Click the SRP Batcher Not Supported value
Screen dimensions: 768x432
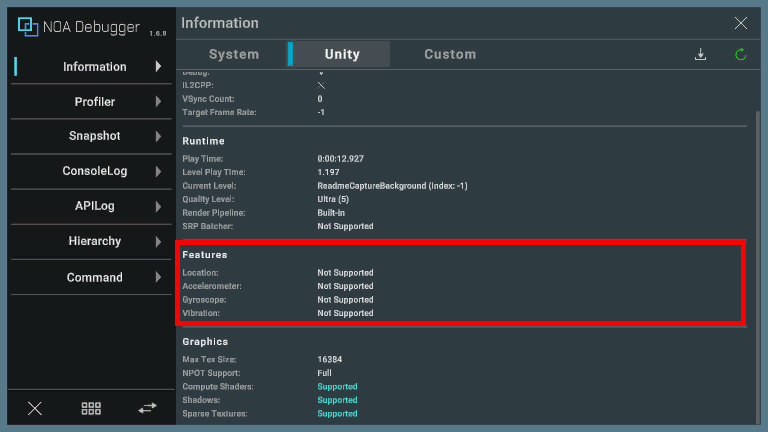[x=345, y=226]
